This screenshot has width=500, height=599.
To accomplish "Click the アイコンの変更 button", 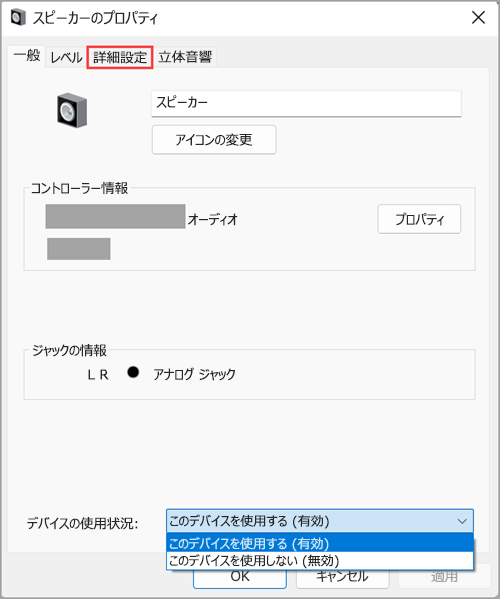I will [x=214, y=140].
